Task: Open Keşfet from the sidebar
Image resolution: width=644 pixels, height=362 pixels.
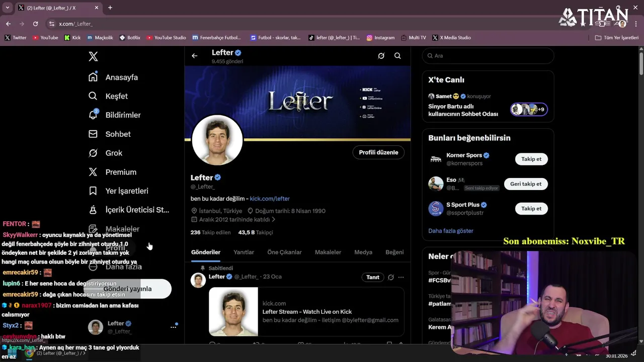Action: click(108, 96)
